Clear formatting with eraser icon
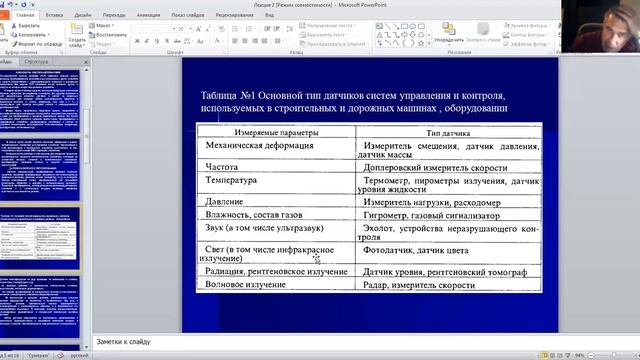The height and width of the screenshot is (360, 640). (x=221, y=29)
